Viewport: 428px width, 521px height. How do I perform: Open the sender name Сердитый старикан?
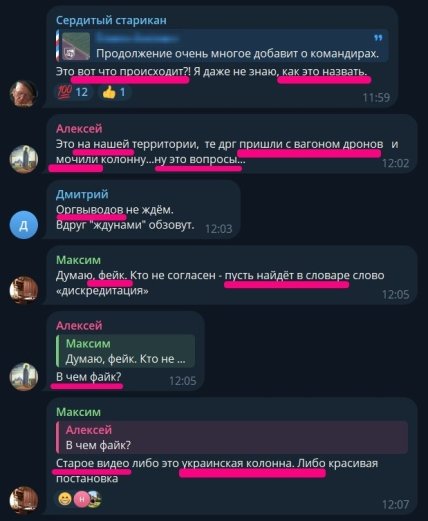(111, 20)
